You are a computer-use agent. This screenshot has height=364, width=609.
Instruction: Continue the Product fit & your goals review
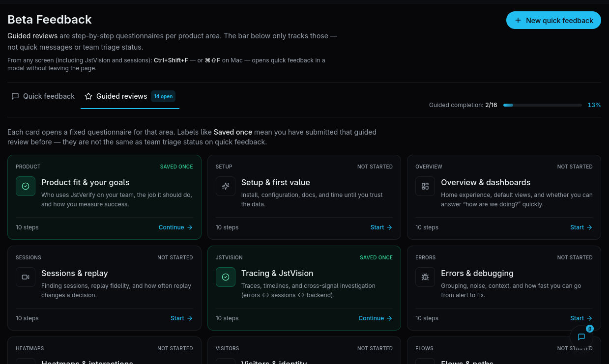pos(175,227)
